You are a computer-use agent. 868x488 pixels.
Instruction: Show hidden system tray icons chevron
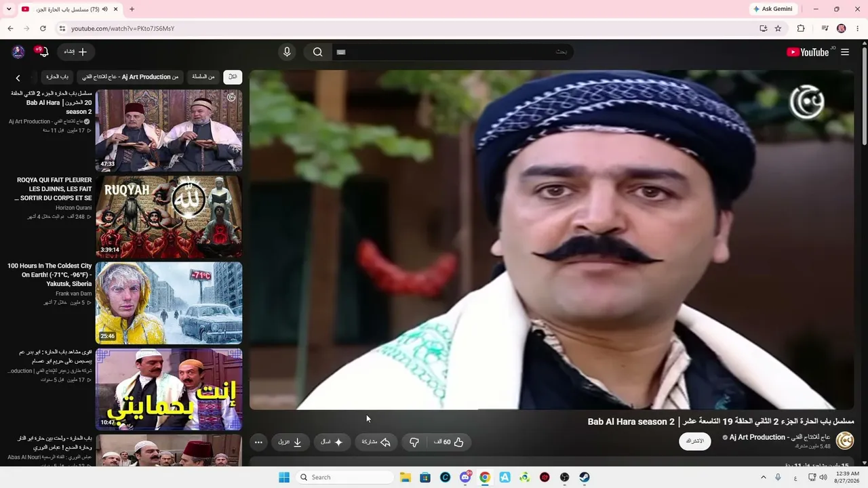click(x=763, y=477)
